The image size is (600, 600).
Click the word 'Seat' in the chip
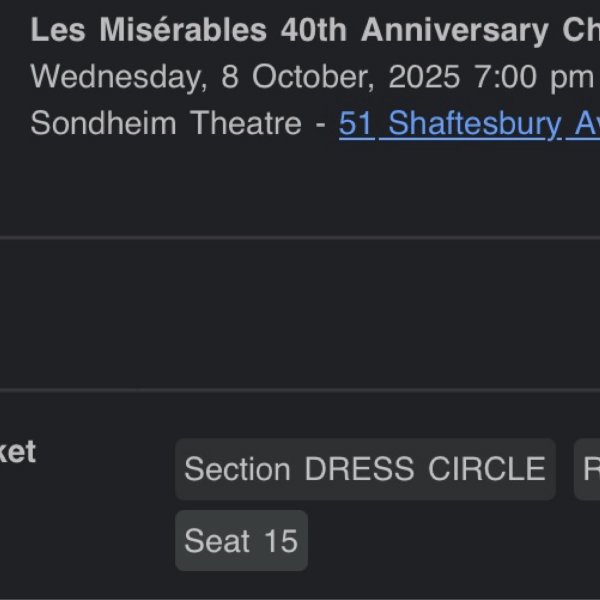[217, 541]
